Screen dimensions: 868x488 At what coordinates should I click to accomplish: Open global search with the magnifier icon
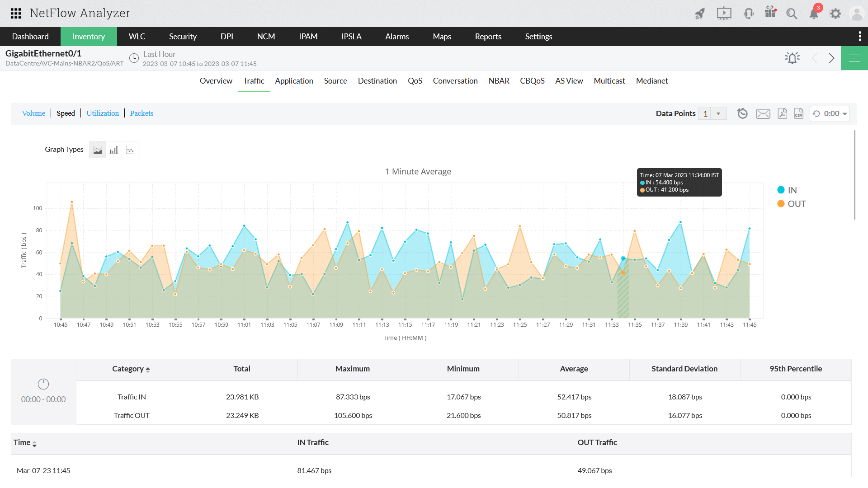[792, 14]
